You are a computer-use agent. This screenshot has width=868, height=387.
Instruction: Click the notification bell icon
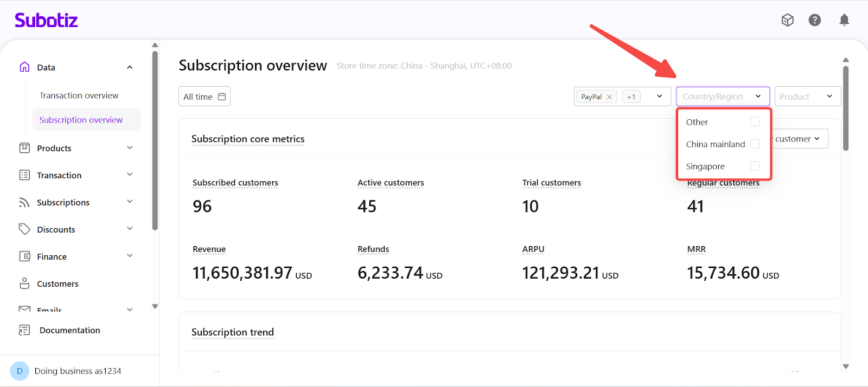[x=844, y=20]
